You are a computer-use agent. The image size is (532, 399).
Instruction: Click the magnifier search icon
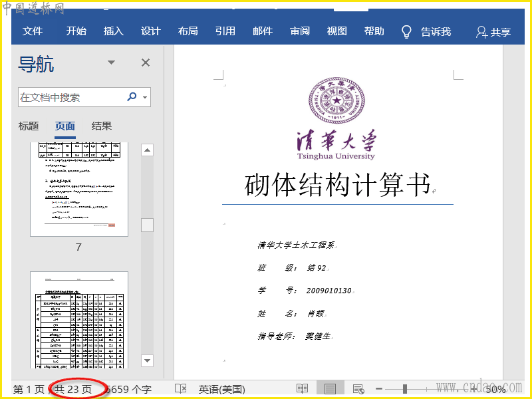[x=132, y=96]
